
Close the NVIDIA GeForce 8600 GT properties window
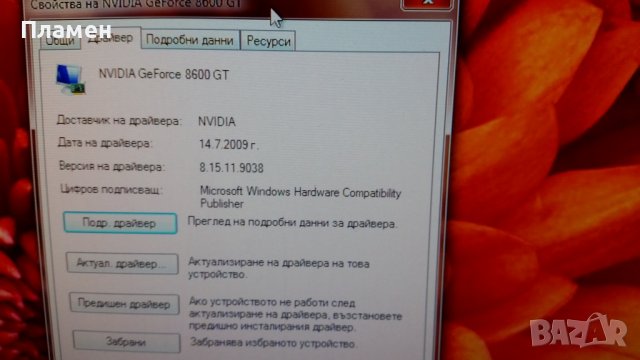(427, 3)
